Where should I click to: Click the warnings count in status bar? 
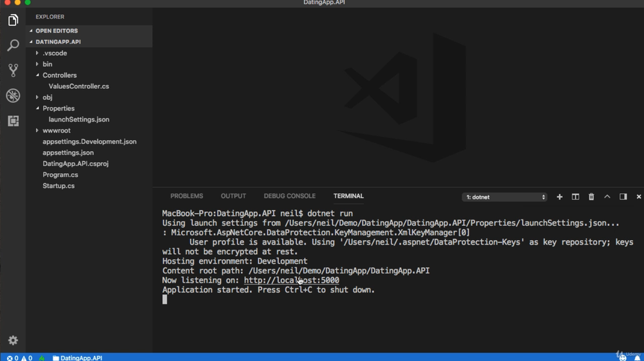26,358
